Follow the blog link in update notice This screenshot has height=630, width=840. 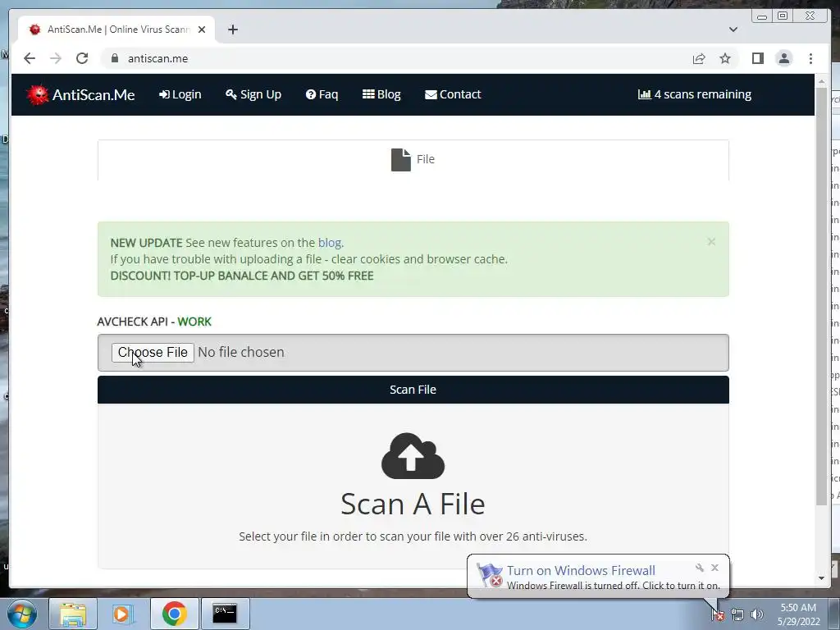(x=330, y=243)
